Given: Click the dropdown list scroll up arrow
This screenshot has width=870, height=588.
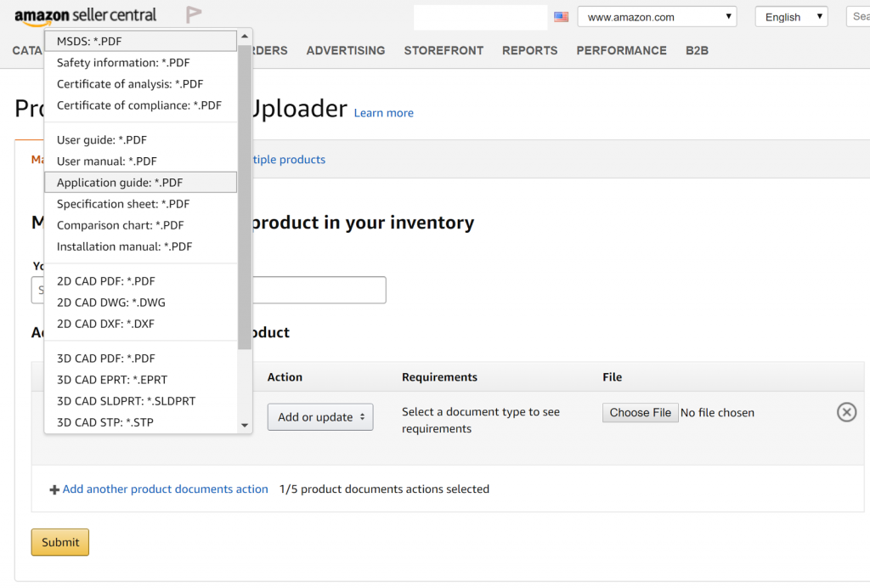Looking at the screenshot, I should (245, 36).
